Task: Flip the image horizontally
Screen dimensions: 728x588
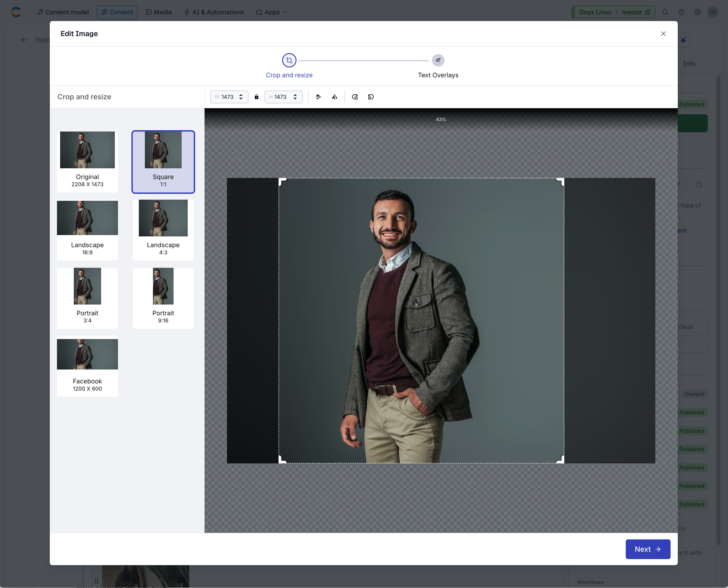Action: coord(335,97)
